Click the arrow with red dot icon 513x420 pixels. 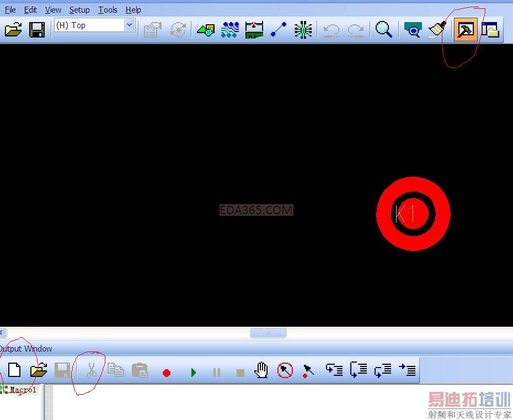308,371
